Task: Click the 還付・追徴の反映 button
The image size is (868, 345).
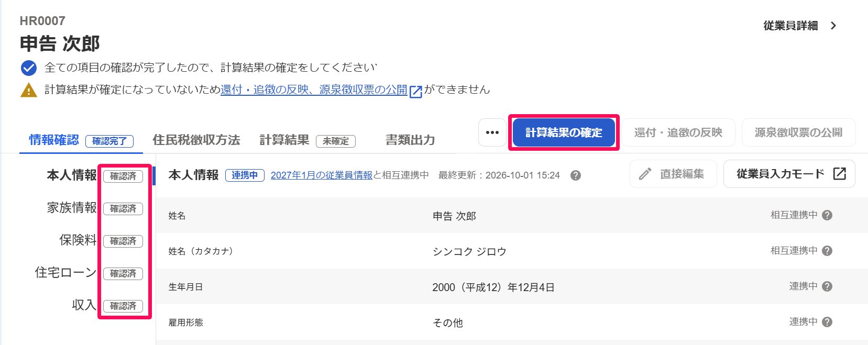Action: coord(678,132)
